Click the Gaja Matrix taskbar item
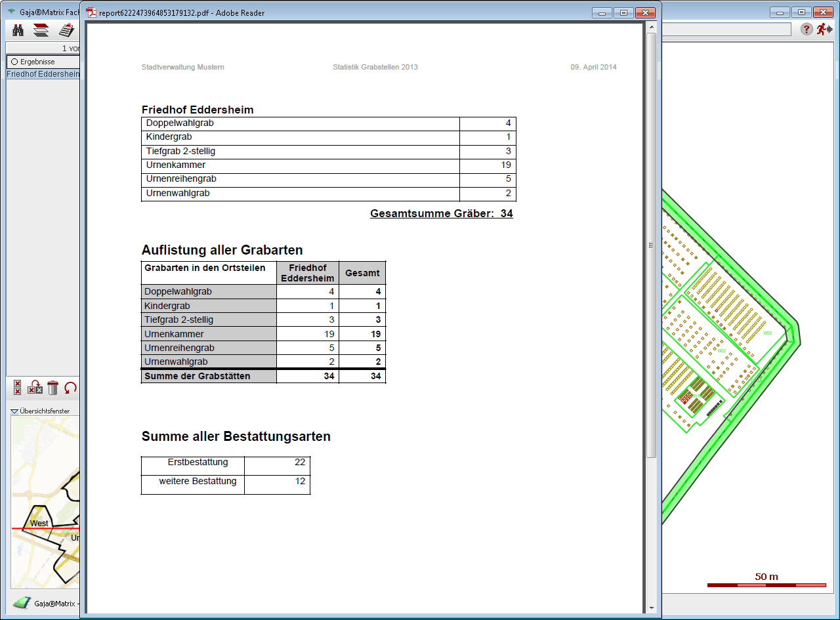The width and height of the screenshot is (840, 620). point(46,603)
